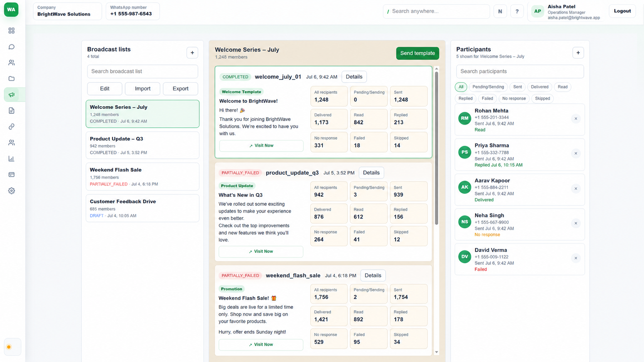Open the document templates icon in sidebar

click(12, 111)
